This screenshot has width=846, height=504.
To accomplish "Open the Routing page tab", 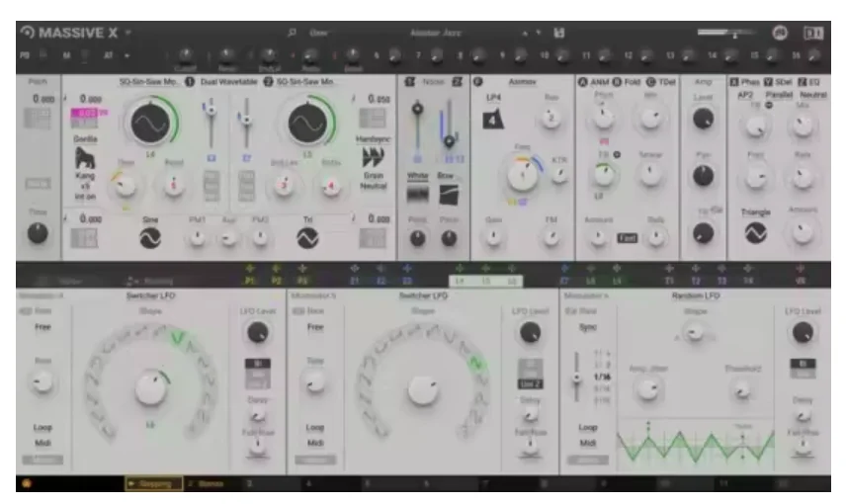I will click(x=150, y=281).
